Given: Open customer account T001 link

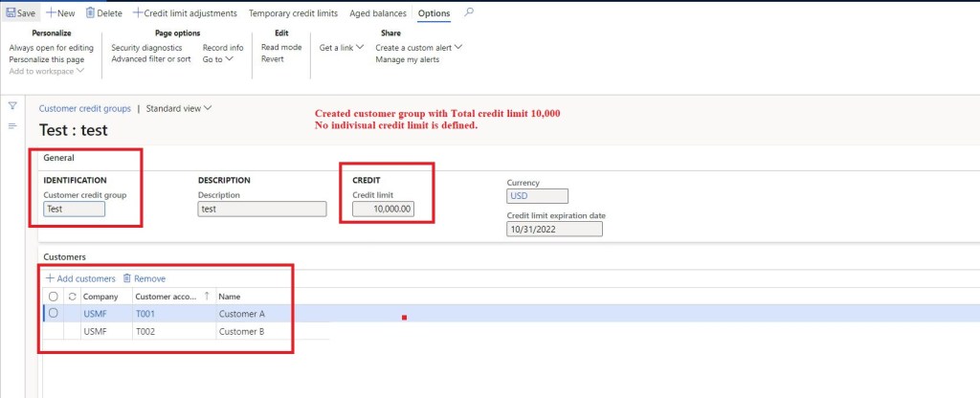Looking at the screenshot, I should (145, 314).
